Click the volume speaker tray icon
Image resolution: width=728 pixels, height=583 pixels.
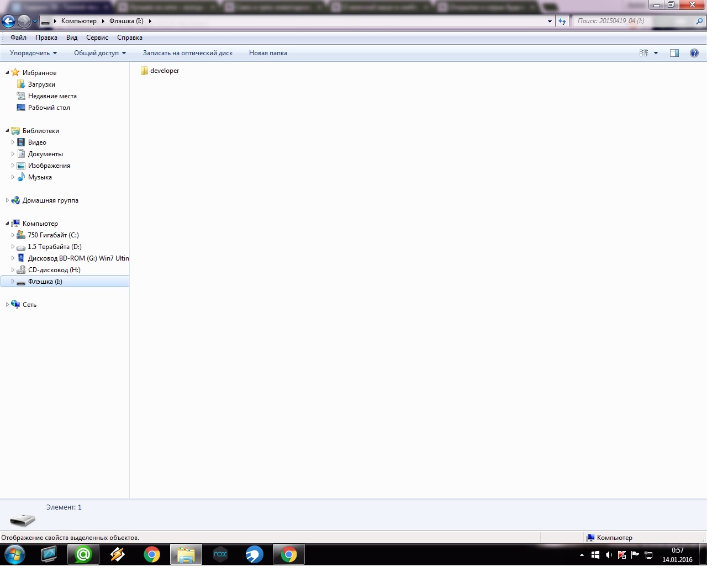(x=609, y=555)
